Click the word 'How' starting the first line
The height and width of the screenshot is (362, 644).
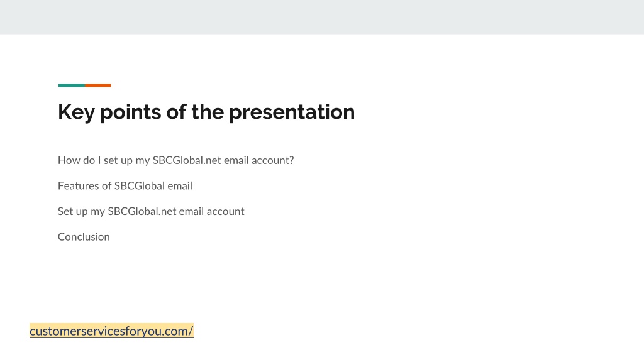tap(67, 160)
